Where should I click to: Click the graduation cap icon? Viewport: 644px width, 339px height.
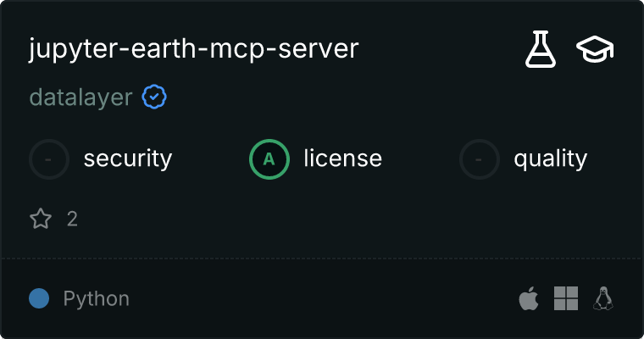click(x=595, y=50)
